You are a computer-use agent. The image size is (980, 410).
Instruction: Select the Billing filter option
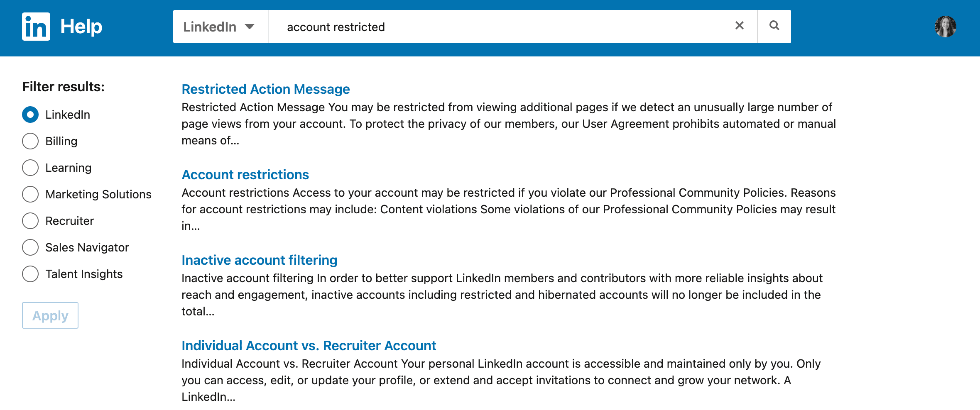30,141
